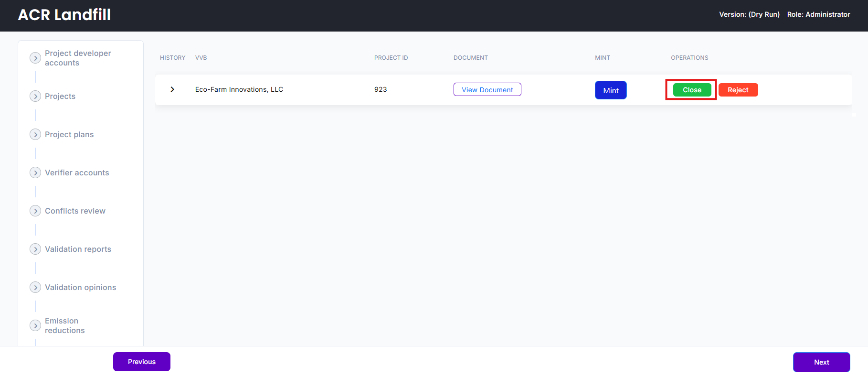Click the circle icon next to Validation opinions

coord(35,287)
